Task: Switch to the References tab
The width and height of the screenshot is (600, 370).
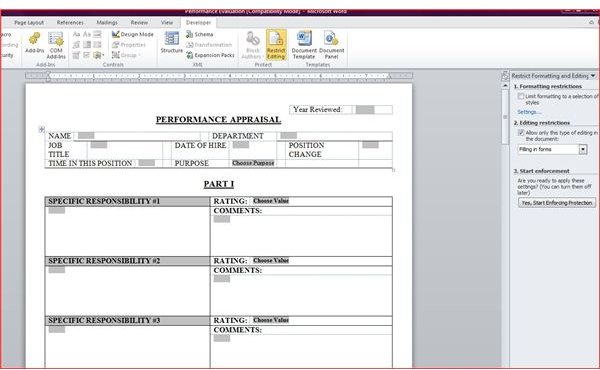Action: [x=70, y=23]
